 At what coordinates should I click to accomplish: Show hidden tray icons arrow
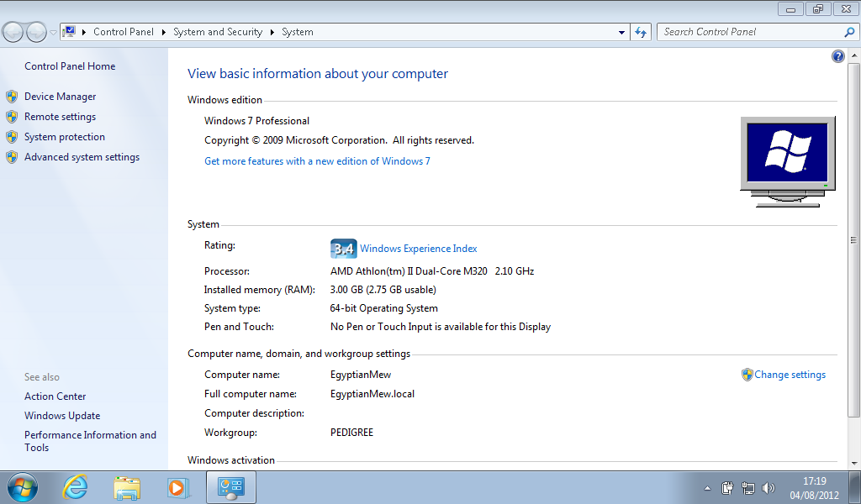[707, 488]
